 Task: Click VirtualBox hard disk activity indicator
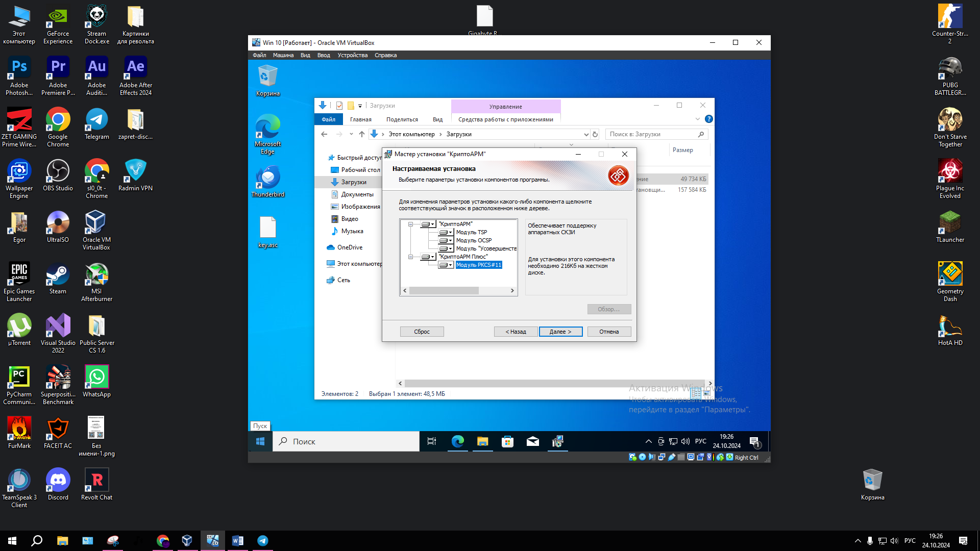632,457
